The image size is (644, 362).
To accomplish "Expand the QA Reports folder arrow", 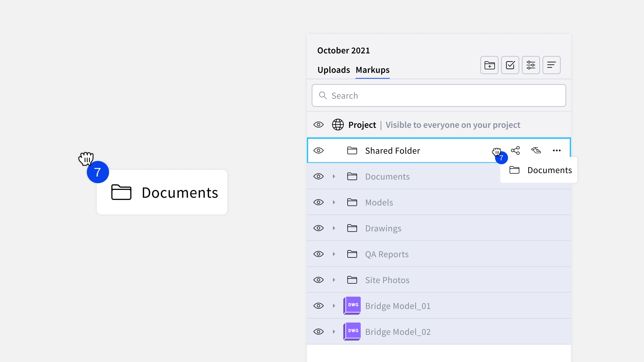I will click(334, 254).
